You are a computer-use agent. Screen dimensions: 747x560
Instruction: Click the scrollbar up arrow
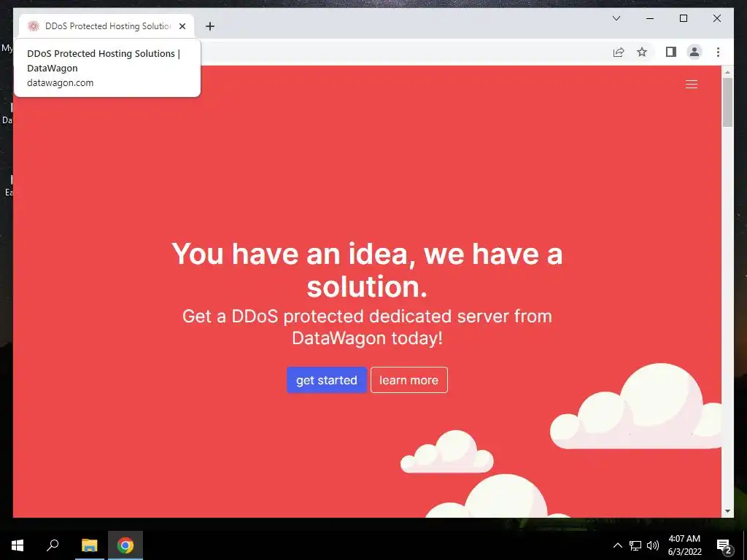point(727,72)
